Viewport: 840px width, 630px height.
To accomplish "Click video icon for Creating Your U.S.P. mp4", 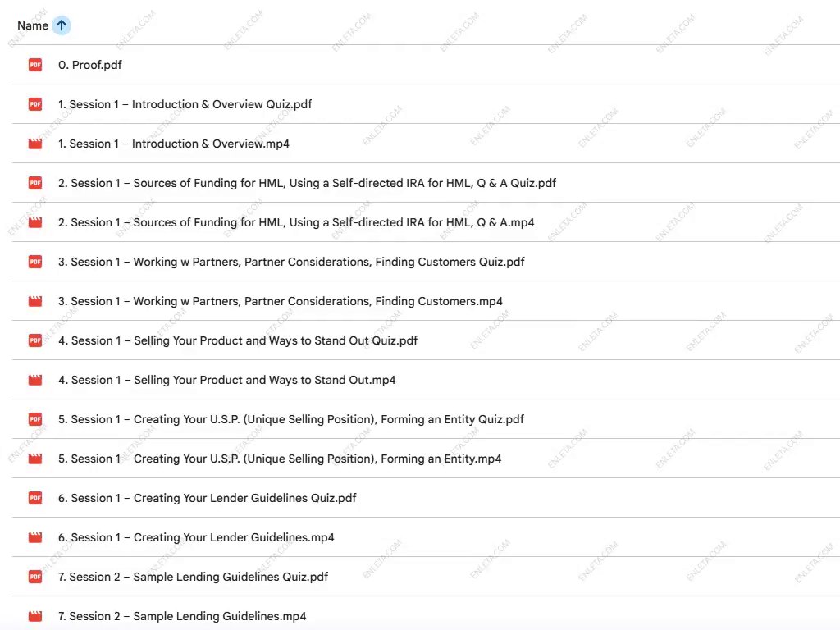I will point(35,459).
